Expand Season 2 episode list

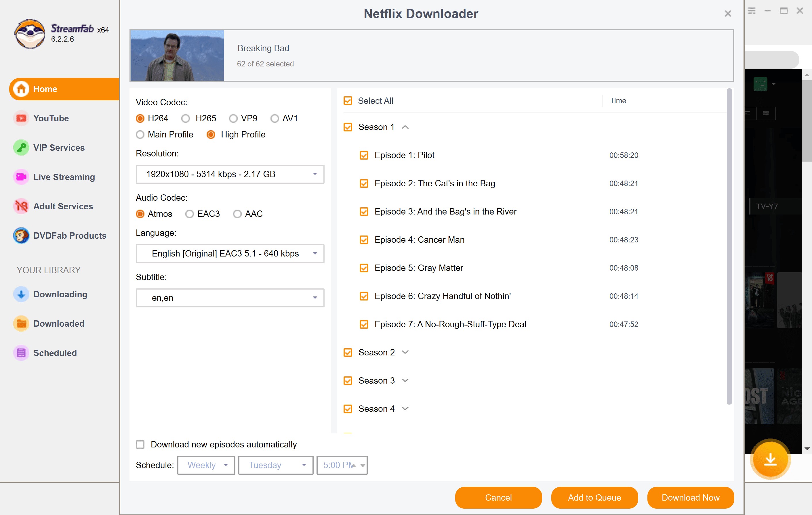[x=405, y=352]
